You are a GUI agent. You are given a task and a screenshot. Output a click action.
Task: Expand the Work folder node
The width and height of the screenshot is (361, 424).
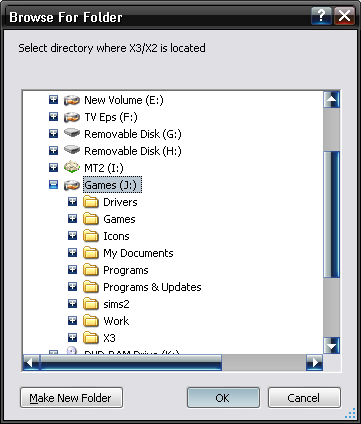coord(72,321)
